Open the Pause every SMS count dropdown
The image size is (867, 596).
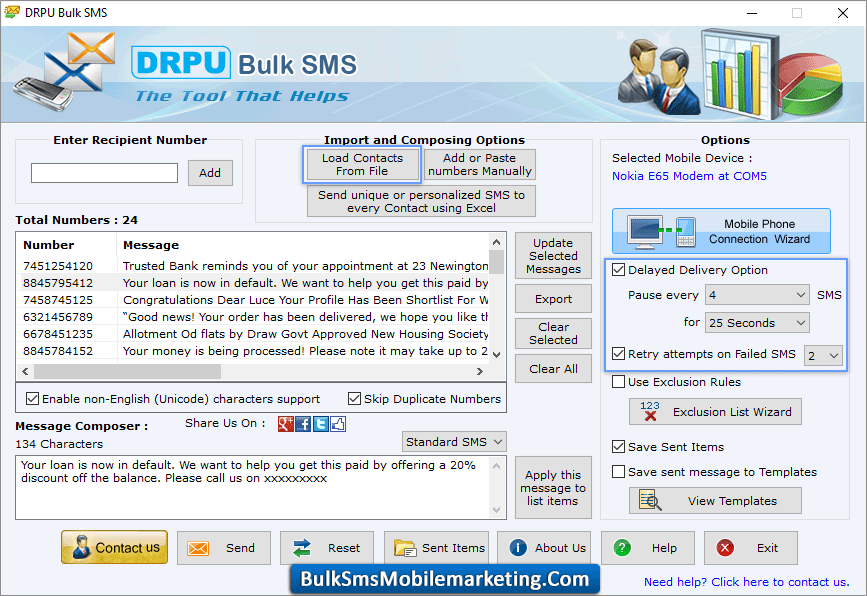757,295
